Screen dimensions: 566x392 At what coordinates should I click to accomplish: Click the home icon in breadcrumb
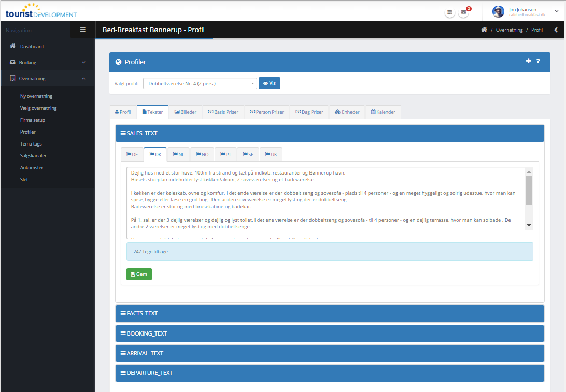484,30
